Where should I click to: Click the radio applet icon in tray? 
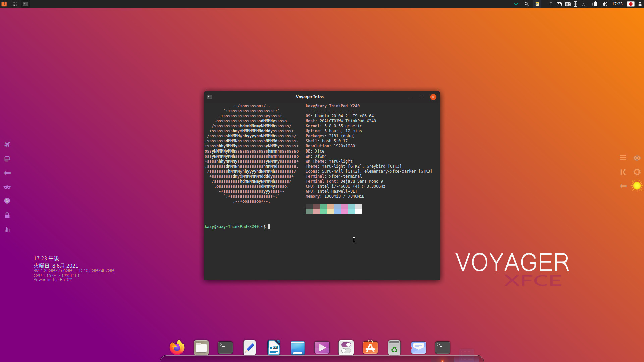568,4
